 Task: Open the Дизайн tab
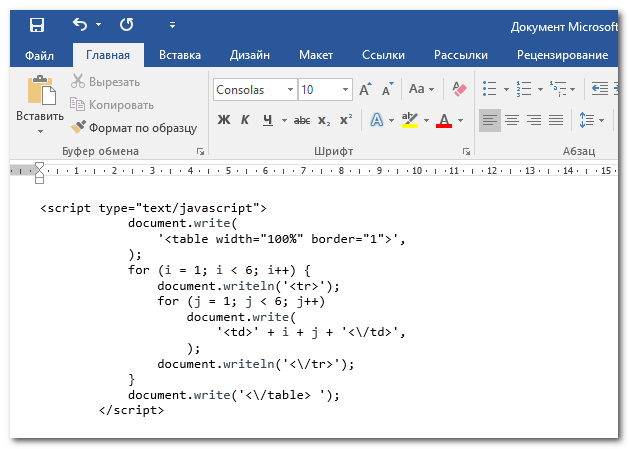click(x=250, y=55)
